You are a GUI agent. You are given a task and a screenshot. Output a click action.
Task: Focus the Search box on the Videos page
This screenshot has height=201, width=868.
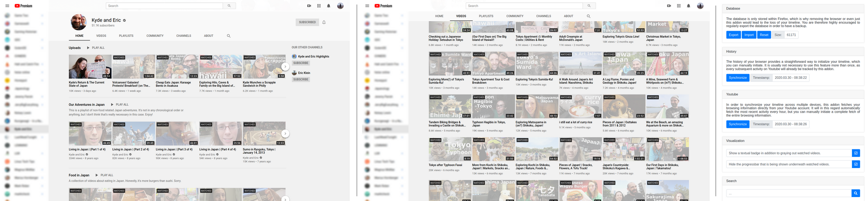524,6
